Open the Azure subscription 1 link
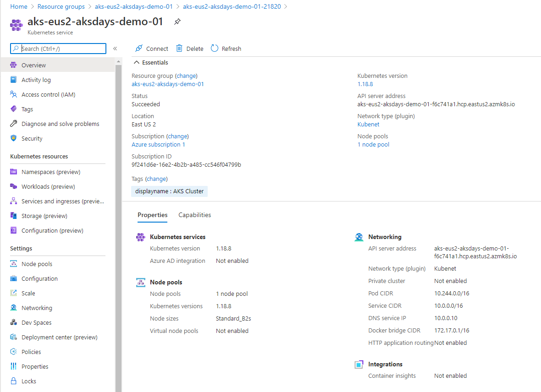 pyautogui.click(x=158, y=144)
